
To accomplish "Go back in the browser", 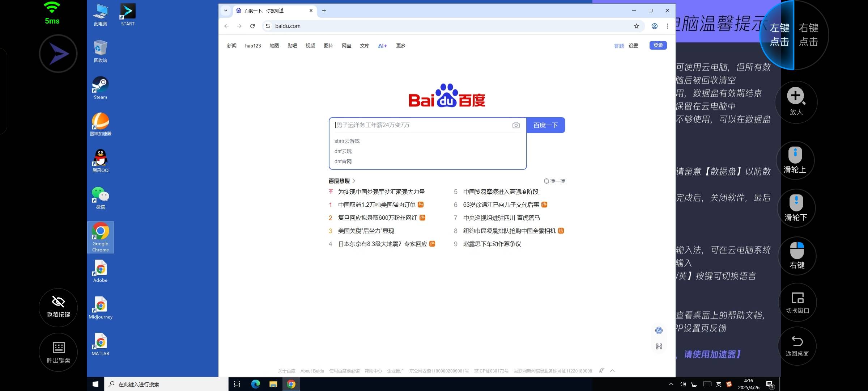I will click(x=226, y=26).
